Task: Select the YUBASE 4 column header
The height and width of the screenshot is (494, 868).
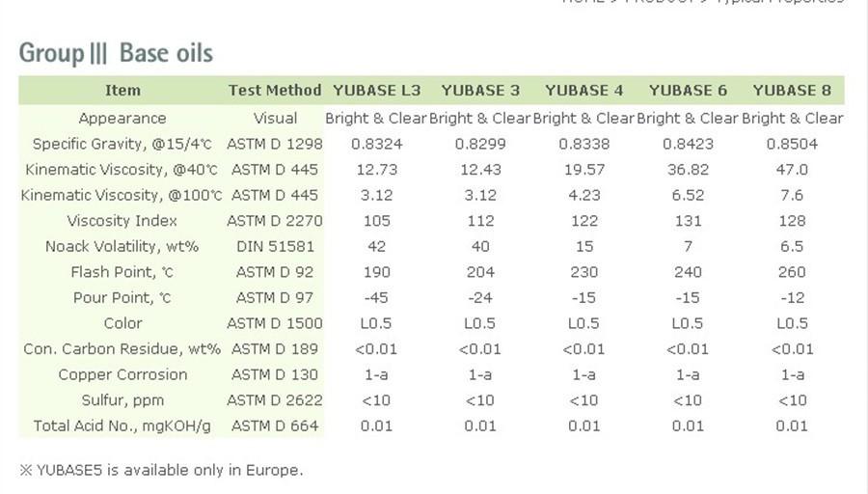Action: (584, 91)
